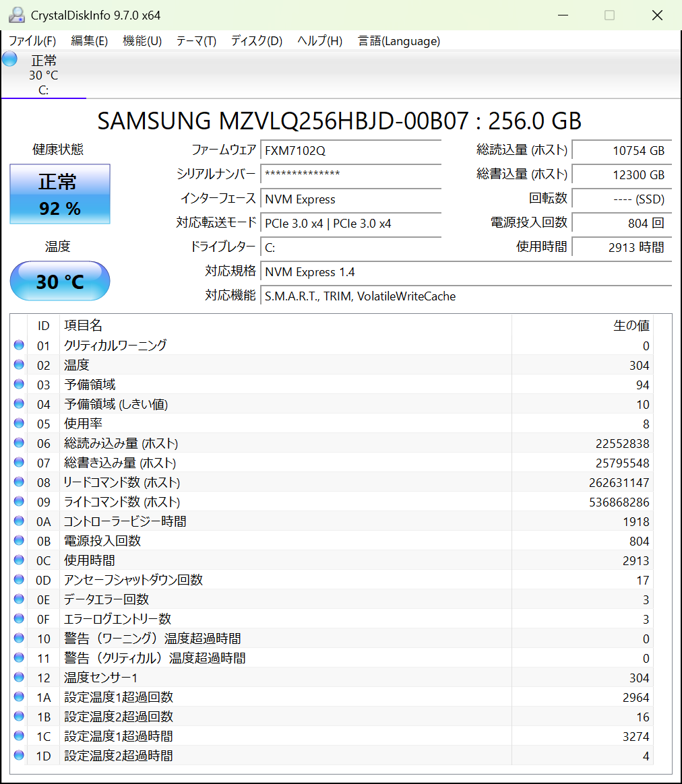The image size is (682, 784).
Task: Click status icon of row 07 総書き込み量
Action: click(19, 462)
